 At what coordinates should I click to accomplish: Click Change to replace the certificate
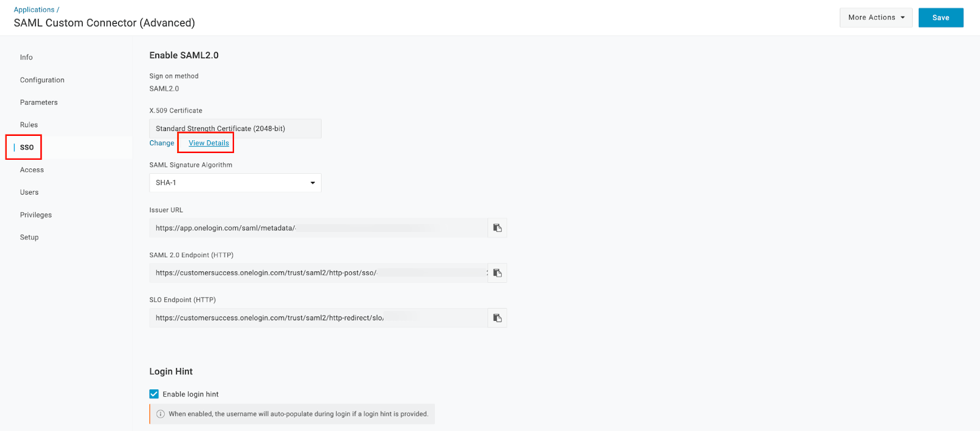point(162,143)
